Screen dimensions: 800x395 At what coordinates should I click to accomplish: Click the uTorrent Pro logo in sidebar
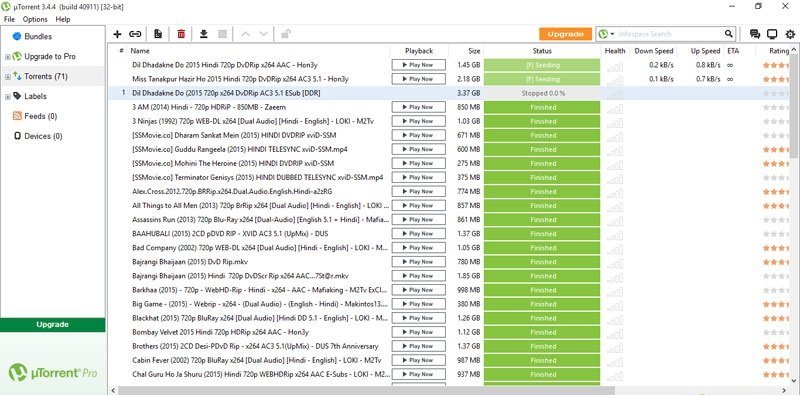(53, 373)
